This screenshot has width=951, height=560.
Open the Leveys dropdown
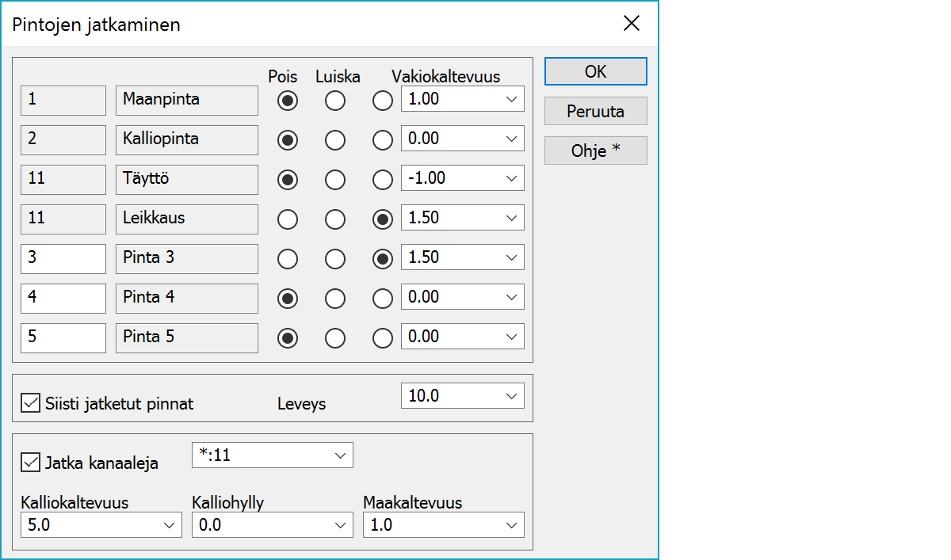point(510,396)
